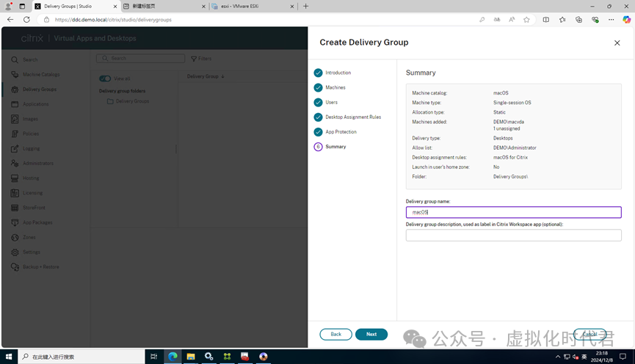Image resolution: width=635 pixels, height=364 pixels.
Task: Open Edge browser in taskbar
Action: [x=173, y=357]
